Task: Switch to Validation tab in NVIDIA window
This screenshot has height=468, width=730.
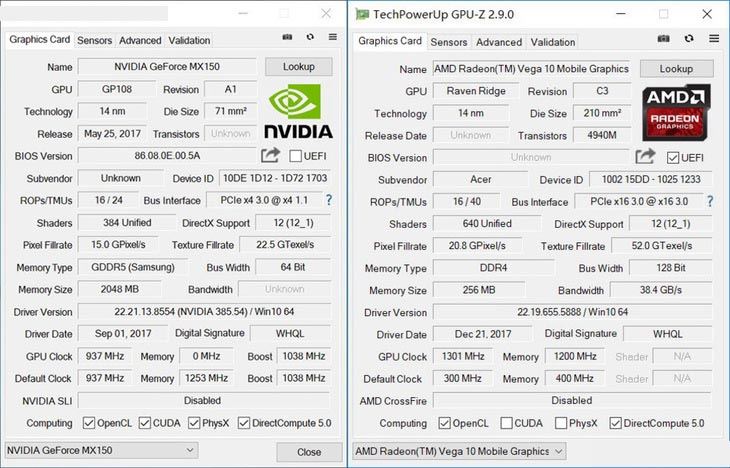Action: click(189, 41)
